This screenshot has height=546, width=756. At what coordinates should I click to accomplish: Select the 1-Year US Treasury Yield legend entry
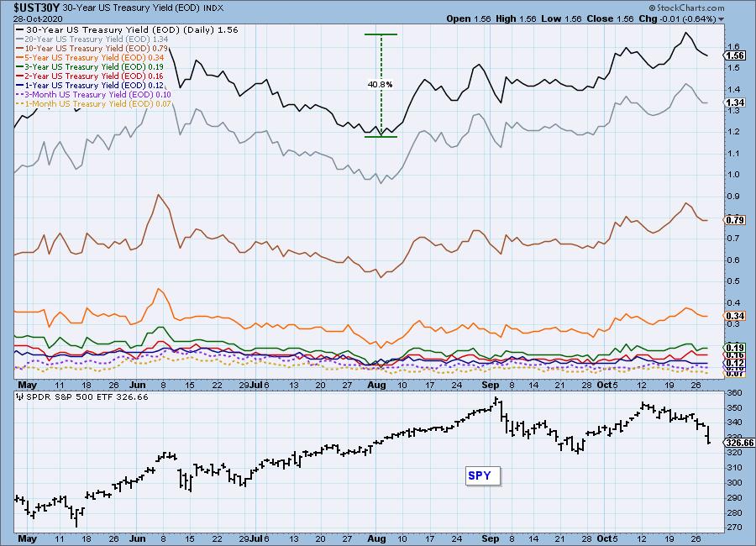click(x=90, y=85)
